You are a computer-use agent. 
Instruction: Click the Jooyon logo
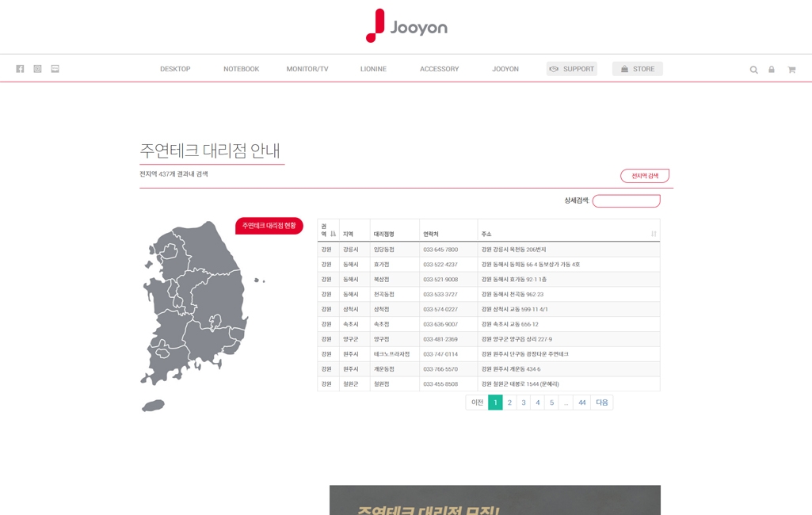(406, 25)
